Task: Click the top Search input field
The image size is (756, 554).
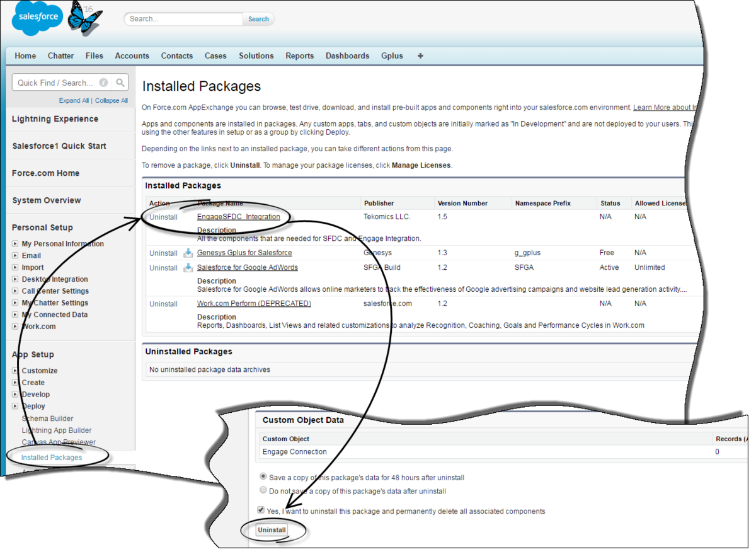Action: 183,19
